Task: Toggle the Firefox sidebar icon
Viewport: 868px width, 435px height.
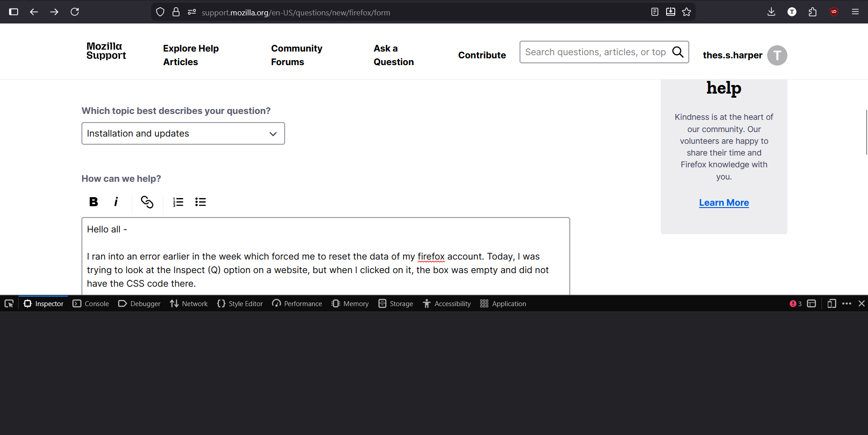Action: pos(14,12)
